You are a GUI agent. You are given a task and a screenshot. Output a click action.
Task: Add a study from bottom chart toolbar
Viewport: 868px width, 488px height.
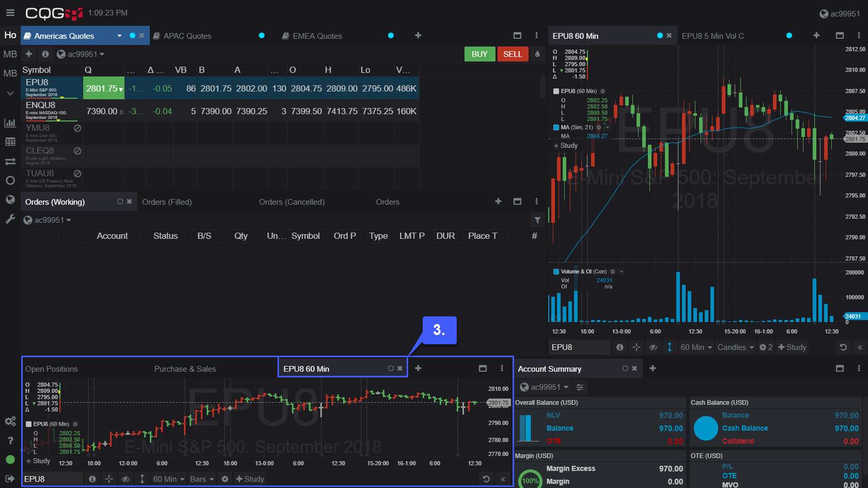pyautogui.click(x=250, y=479)
